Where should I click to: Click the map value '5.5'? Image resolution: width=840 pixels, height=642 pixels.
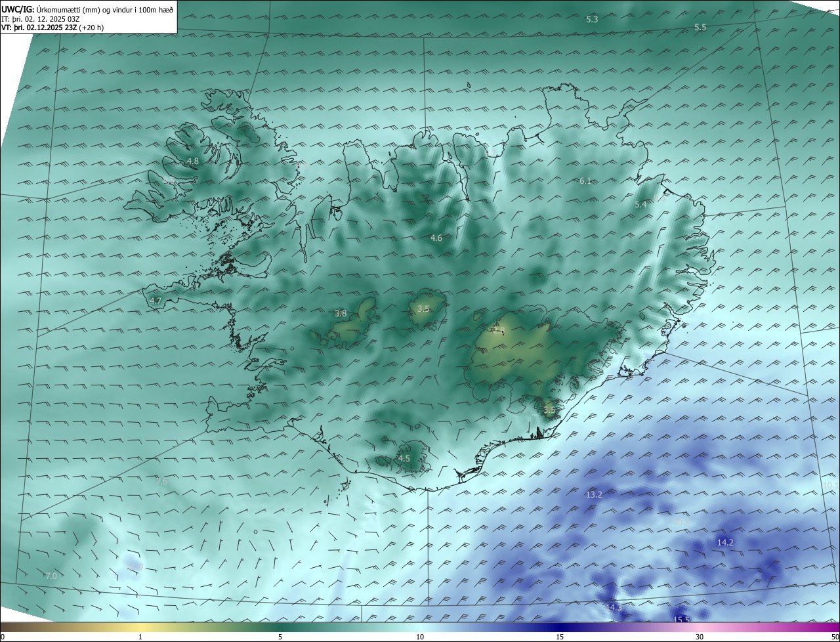click(x=700, y=28)
